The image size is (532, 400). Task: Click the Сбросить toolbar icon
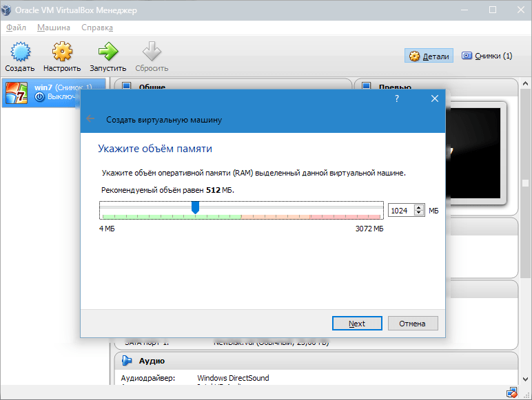pyautogui.click(x=152, y=53)
